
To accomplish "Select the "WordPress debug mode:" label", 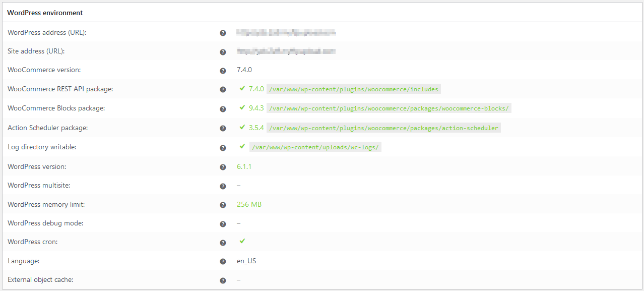I will coord(45,223).
